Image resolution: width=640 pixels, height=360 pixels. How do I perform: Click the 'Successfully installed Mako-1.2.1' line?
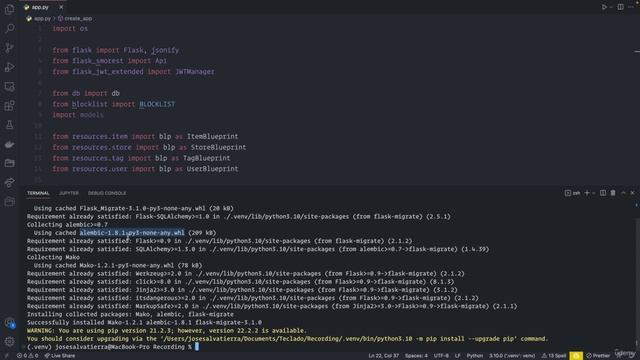[144, 322]
